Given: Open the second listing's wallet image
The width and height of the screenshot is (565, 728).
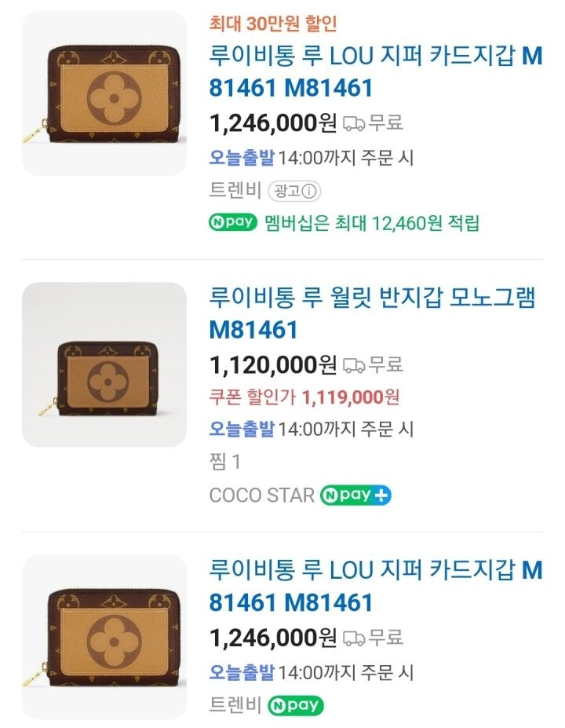Looking at the screenshot, I should pyautogui.click(x=104, y=365).
